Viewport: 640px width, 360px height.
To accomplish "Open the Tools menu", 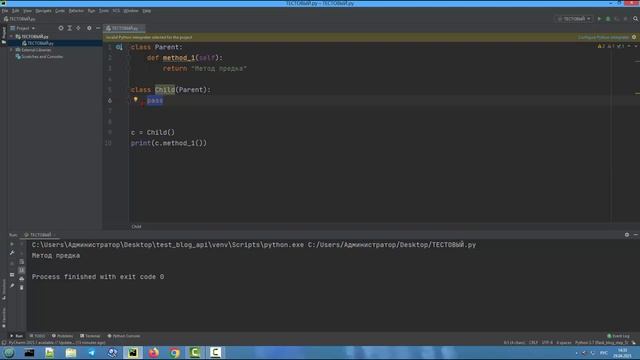I will tap(104, 11).
